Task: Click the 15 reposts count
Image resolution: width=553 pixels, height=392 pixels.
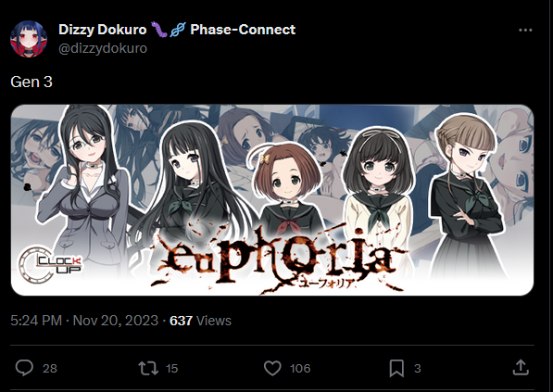Action: point(171,368)
